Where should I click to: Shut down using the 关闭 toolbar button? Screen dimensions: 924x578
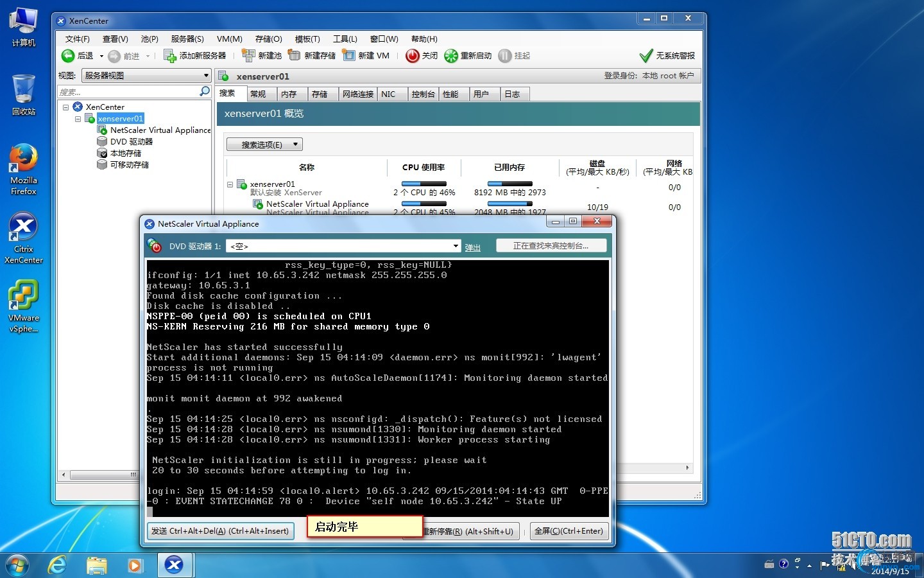click(x=422, y=56)
